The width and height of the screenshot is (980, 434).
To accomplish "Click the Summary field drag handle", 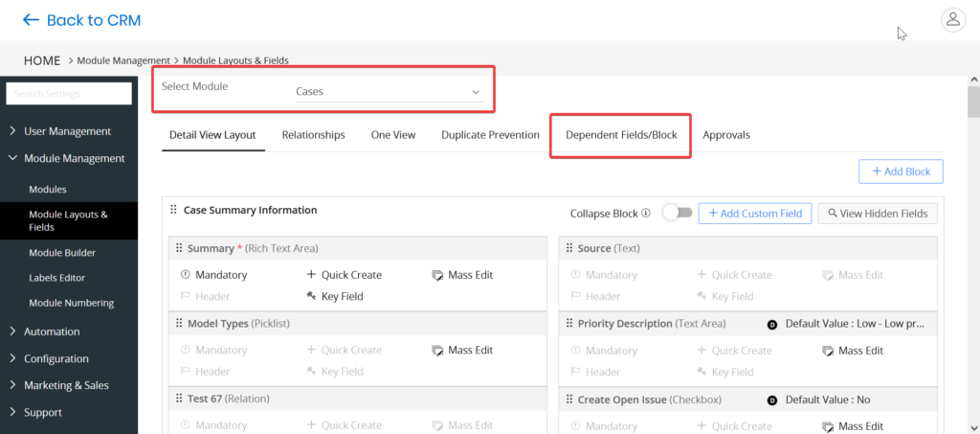I will click(x=179, y=248).
